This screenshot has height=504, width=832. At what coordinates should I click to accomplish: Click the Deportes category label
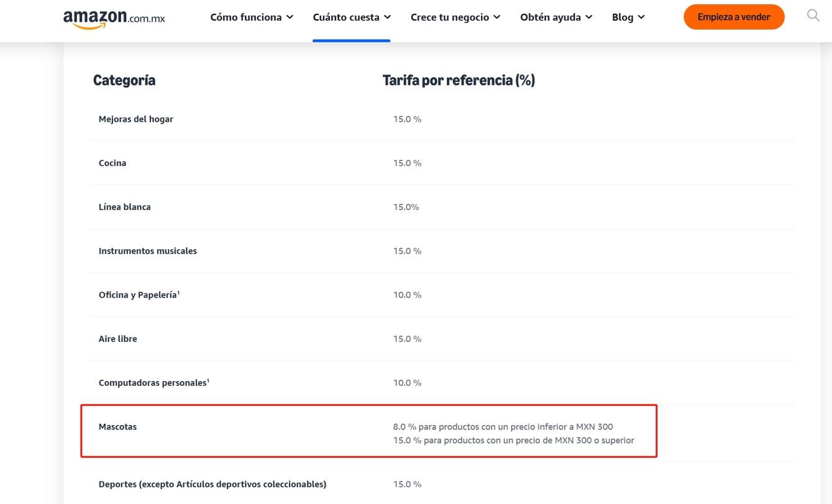pyautogui.click(x=213, y=484)
